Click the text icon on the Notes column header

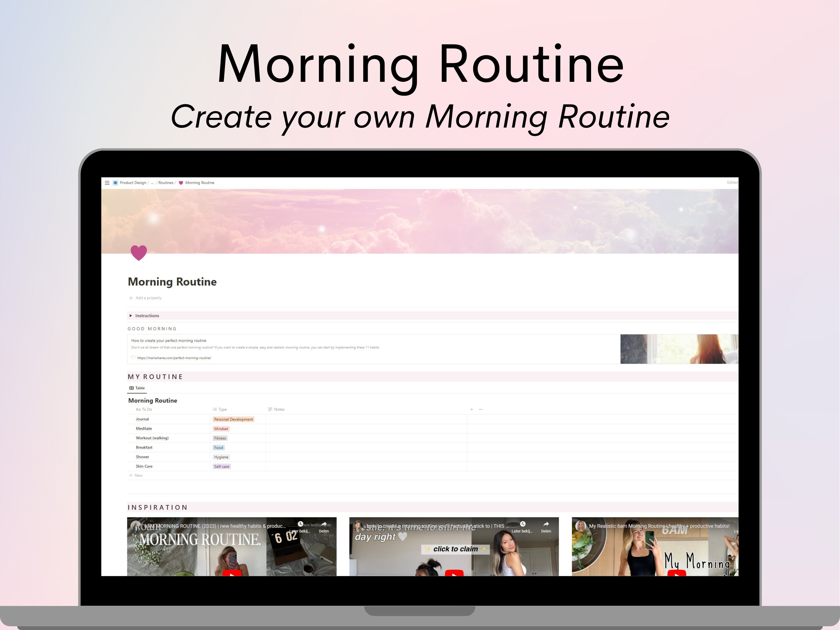coord(270,409)
